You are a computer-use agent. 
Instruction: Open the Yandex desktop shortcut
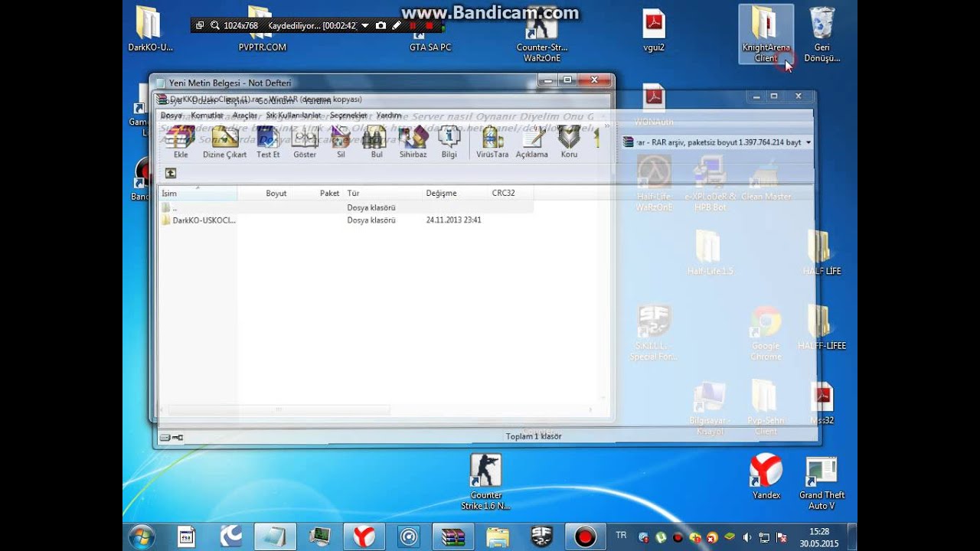click(766, 476)
